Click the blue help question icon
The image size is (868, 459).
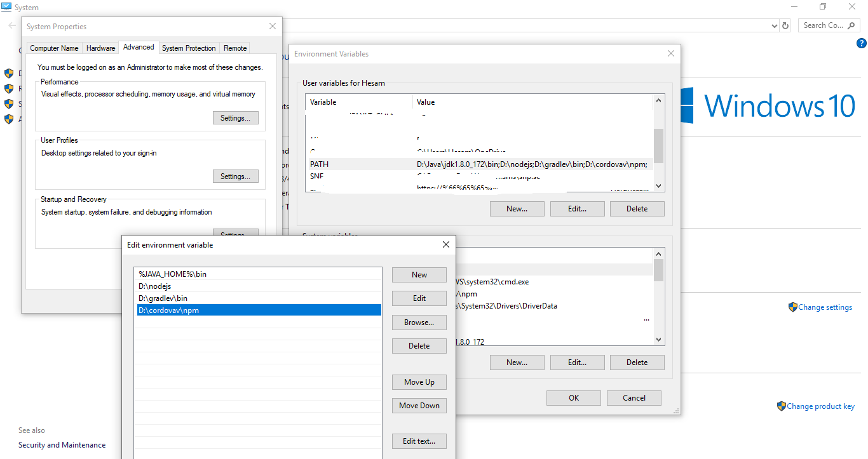coord(862,43)
